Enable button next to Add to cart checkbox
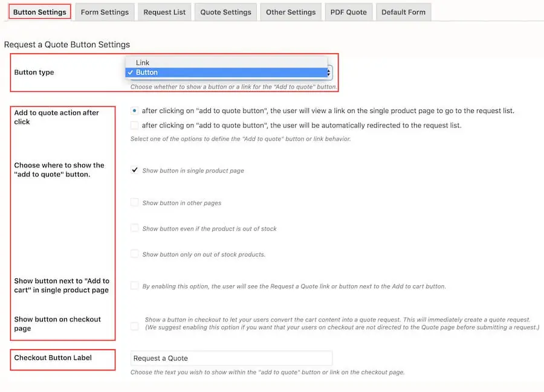 (134, 286)
